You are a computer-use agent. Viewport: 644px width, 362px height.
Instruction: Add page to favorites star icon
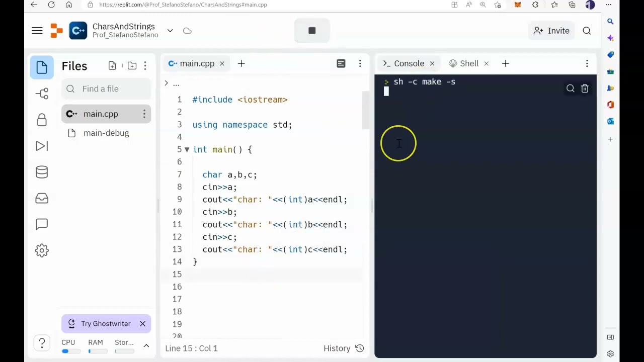tap(498, 5)
